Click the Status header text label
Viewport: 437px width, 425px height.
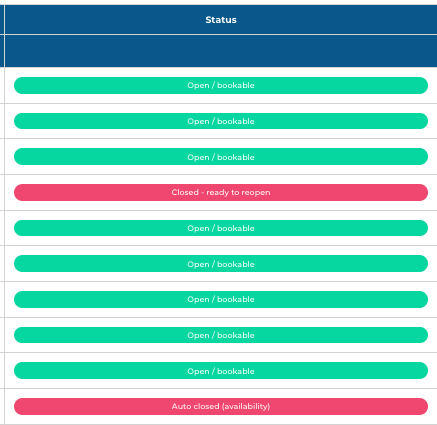[221, 20]
